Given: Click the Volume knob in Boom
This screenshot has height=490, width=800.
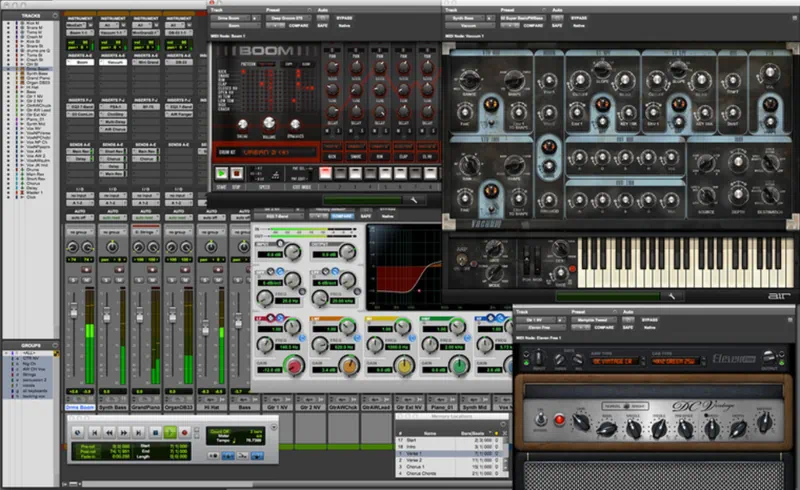Looking at the screenshot, I should click(x=270, y=125).
